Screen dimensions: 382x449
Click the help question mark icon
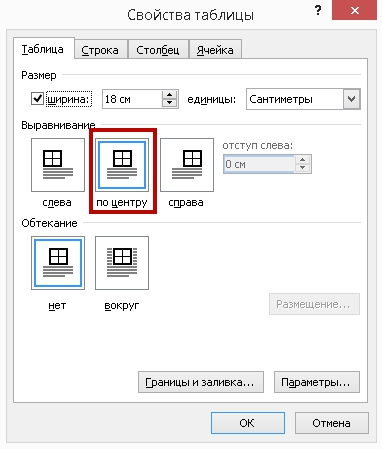tap(318, 11)
